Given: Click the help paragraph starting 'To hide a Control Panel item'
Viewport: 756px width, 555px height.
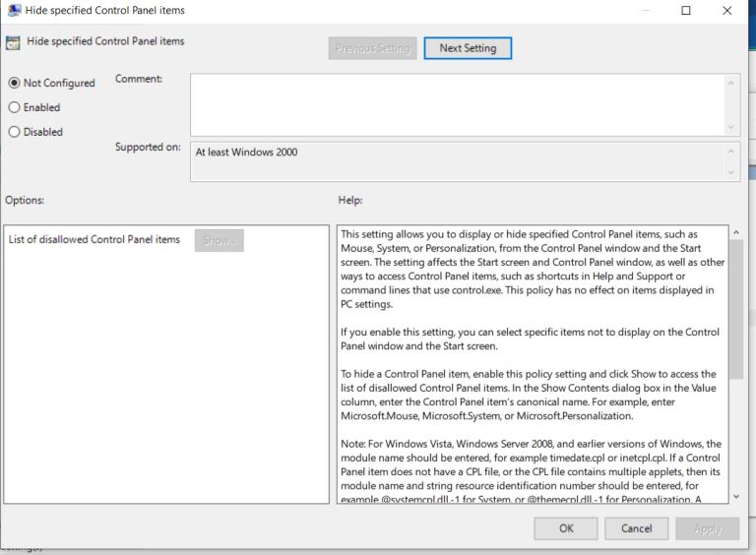Looking at the screenshot, I should point(528,395).
